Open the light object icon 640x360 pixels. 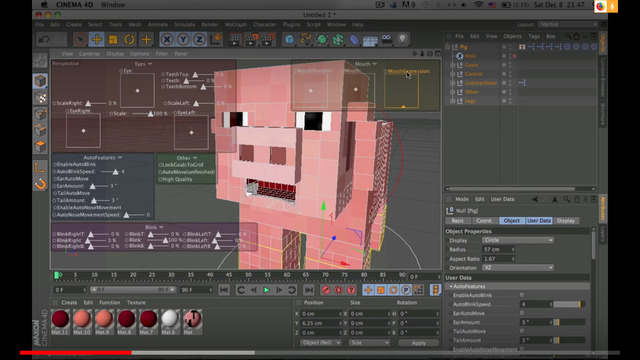403,39
